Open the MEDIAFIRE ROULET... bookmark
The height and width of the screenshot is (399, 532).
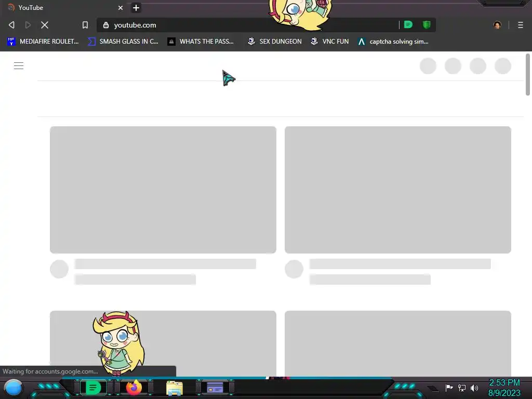(43, 42)
